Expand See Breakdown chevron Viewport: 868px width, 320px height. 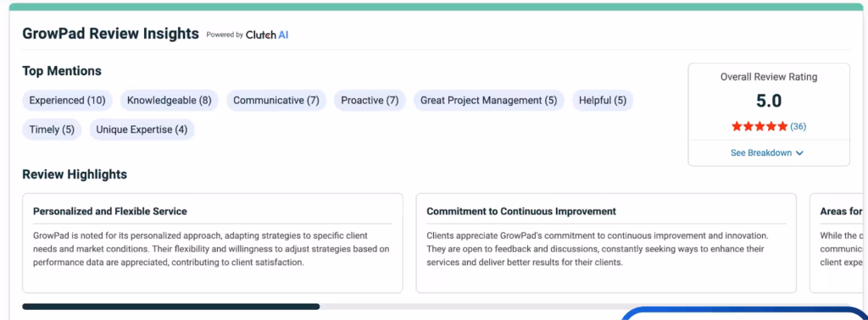799,153
